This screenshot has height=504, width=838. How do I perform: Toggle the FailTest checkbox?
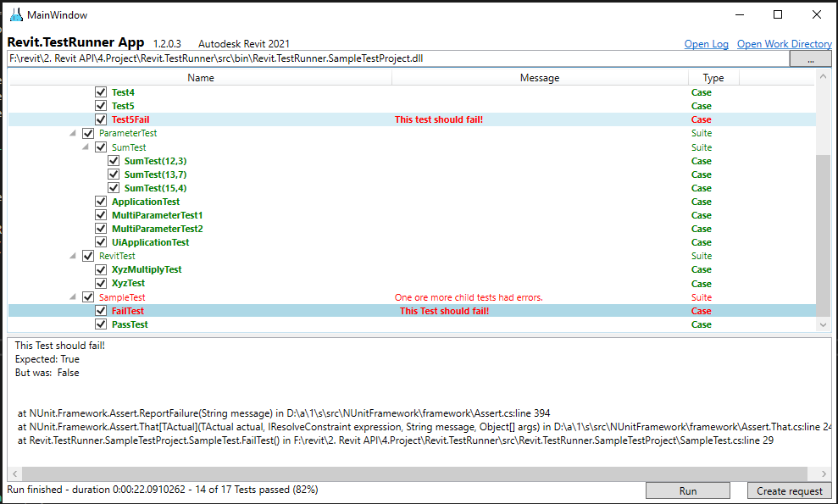pyautogui.click(x=101, y=311)
